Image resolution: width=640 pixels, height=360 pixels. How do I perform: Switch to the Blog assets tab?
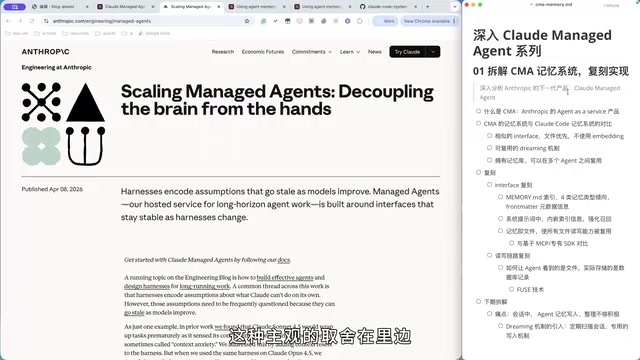tap(59, 7)
